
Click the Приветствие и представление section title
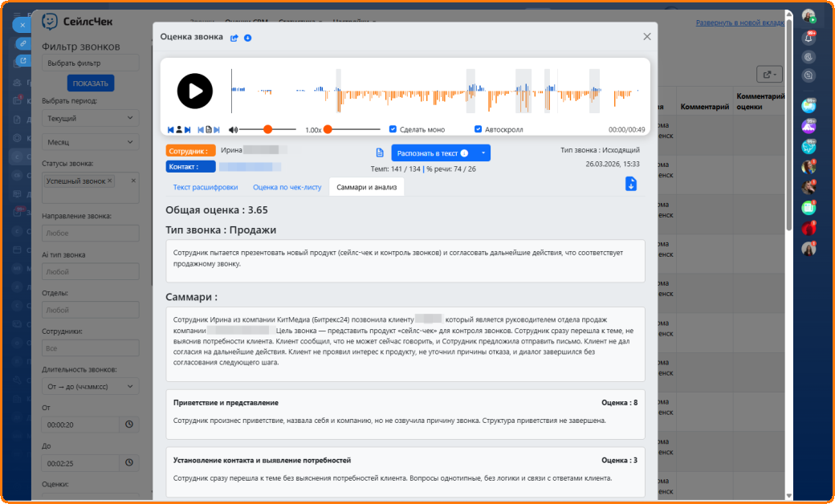point(226,403)
